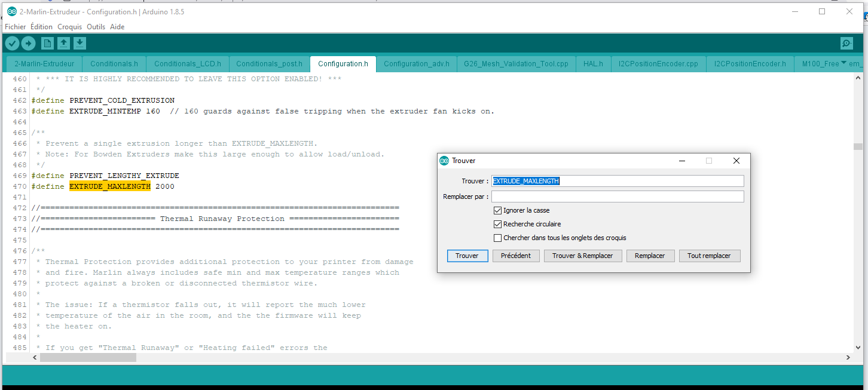Click in the Remplacer par field

[618, 196]
